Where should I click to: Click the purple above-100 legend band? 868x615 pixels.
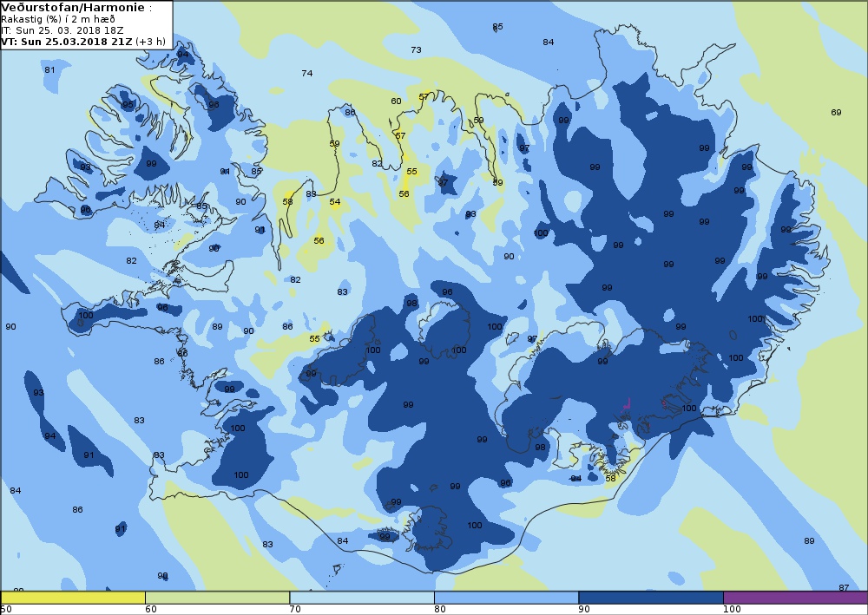[x=795, y=598]
